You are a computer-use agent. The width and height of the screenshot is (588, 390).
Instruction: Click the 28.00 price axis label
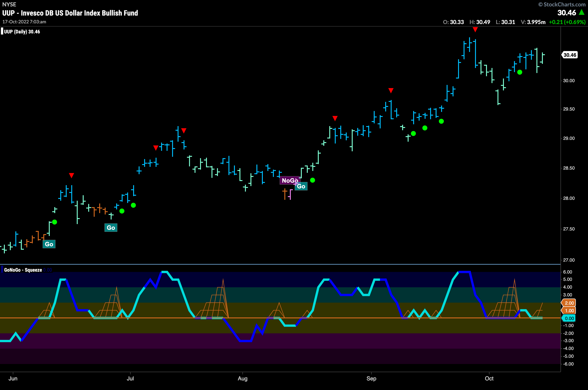(x=569, y=198)
